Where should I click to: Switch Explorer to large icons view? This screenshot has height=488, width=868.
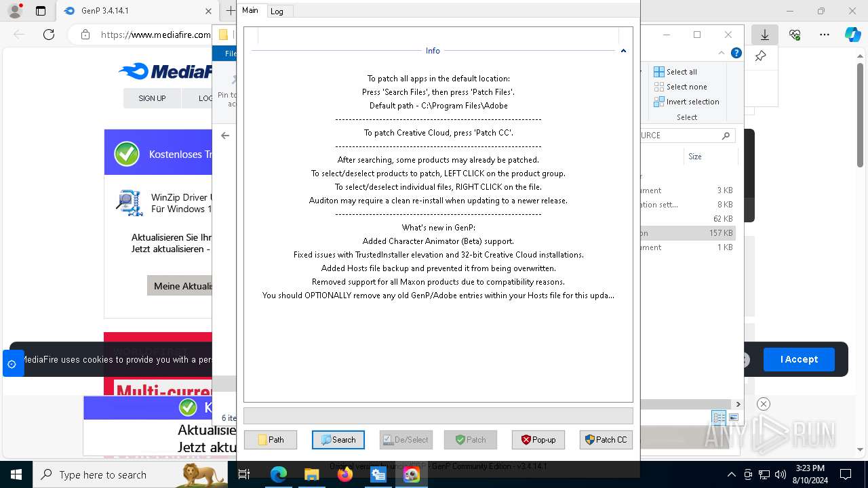coord(733,418)
